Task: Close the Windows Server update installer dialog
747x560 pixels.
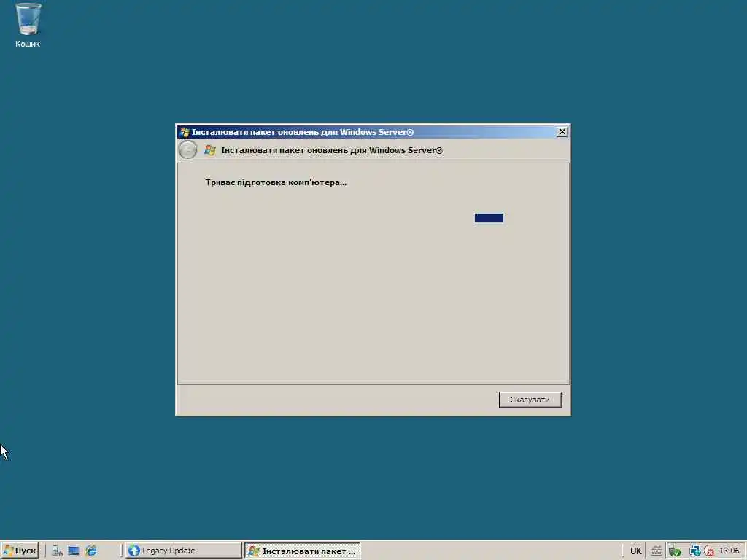Action: coord(562,132)
